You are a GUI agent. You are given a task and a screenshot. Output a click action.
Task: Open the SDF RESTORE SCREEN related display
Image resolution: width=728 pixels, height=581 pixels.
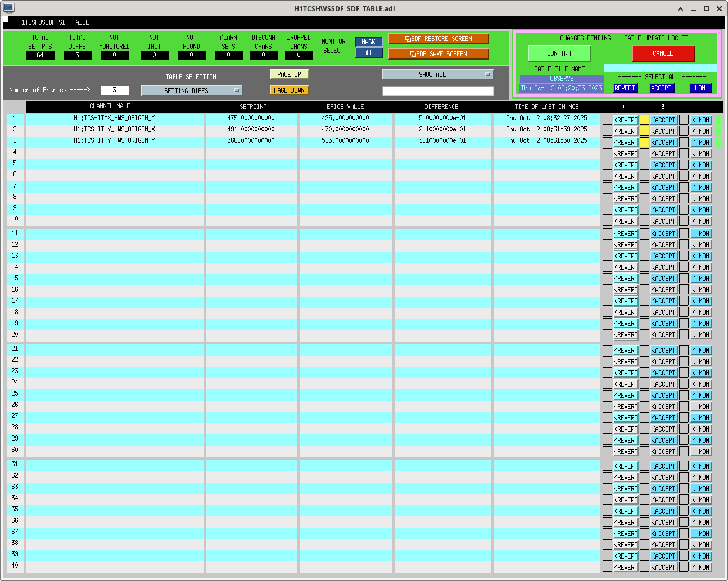click(x=438, y=39)
